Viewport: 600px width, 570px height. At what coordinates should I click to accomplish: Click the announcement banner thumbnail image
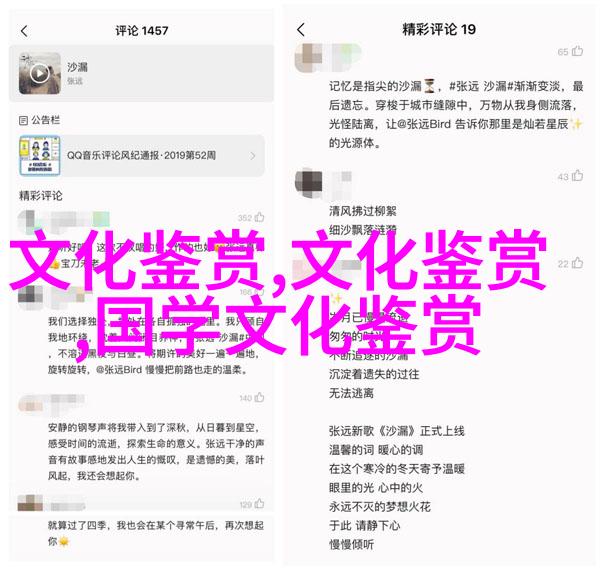[x=40, y=155]
